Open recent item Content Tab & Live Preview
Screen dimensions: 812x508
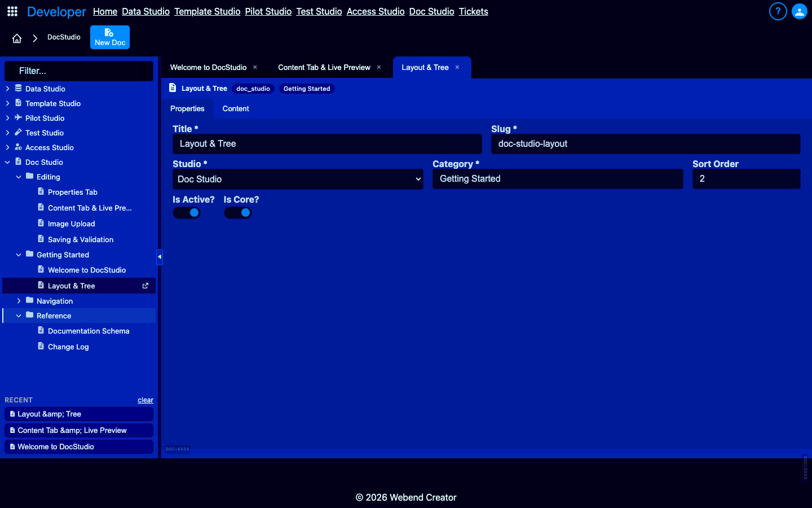point(79,430)
